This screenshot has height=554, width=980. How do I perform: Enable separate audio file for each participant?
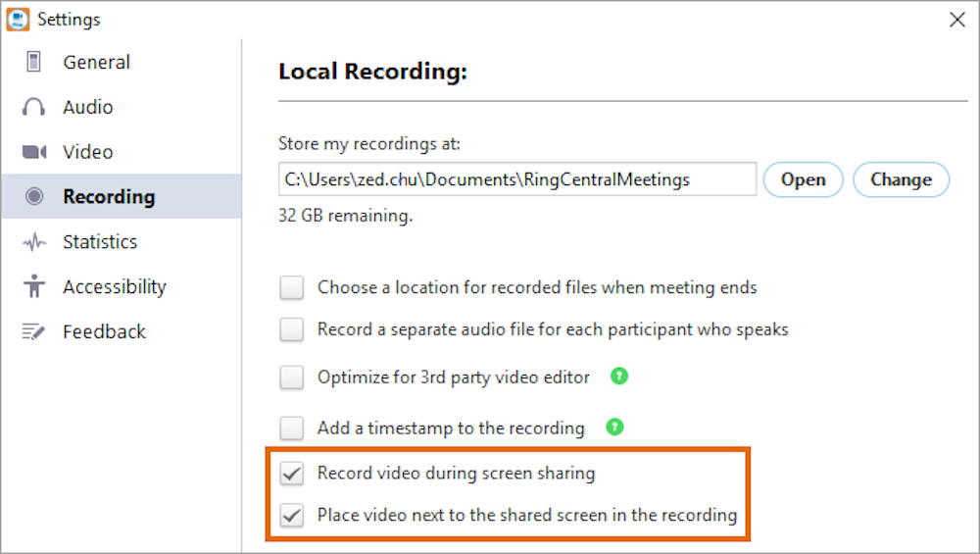point(292,330)
